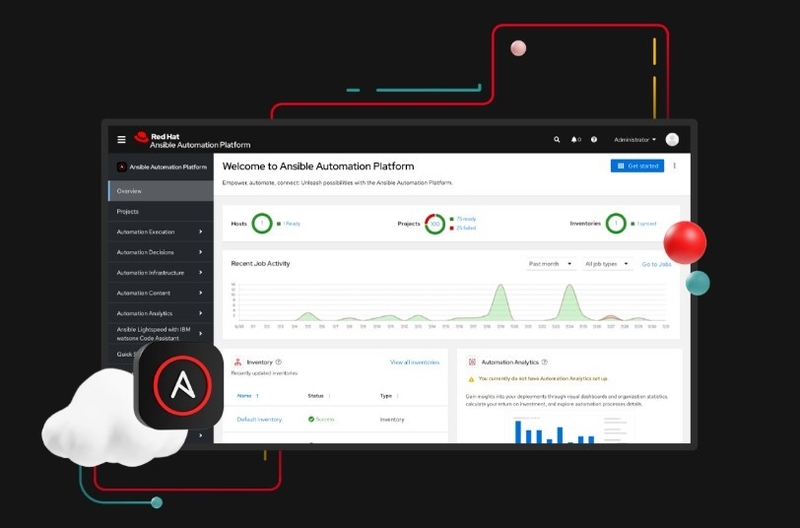This screenshot has height=528, width=800.
Task: Open View all inventories link
Action: 414,362
